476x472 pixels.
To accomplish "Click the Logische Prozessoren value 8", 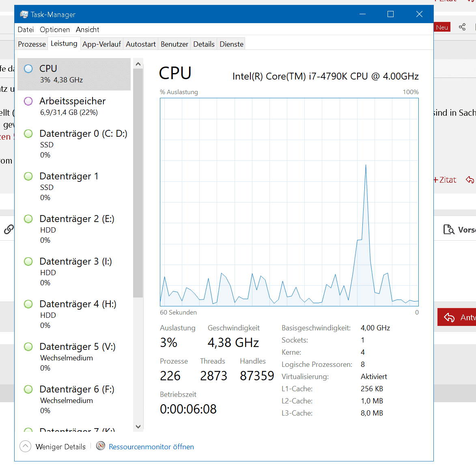I will [x=363, y=364].
